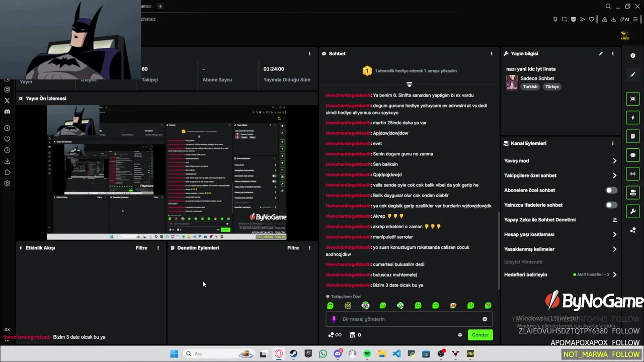Viewport: 644px width, 362px height.
Task: Click the heart bookmark toolbar icon
Action: (x=592, y=20)
